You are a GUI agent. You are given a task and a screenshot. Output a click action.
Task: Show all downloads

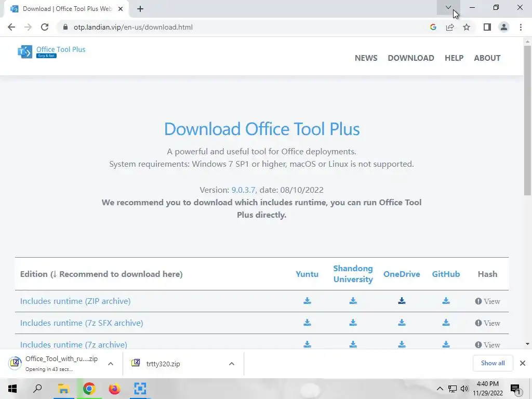(493, 363)
